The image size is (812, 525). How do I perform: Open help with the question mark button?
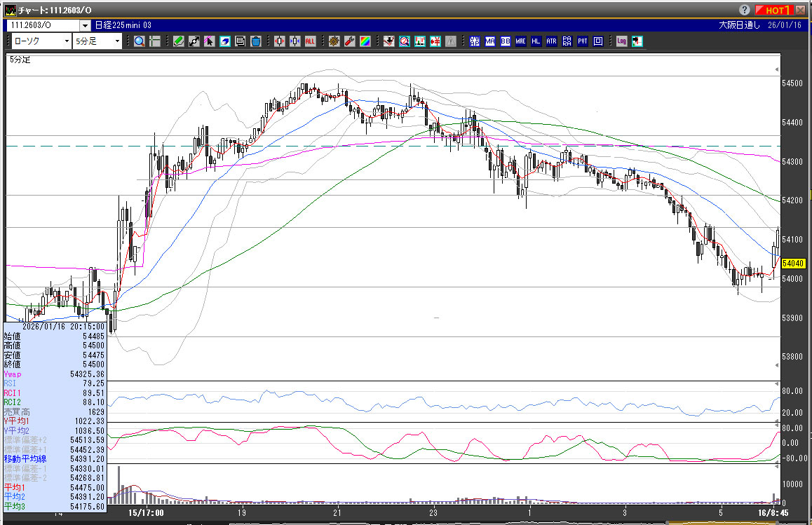(x=743, y=10)
